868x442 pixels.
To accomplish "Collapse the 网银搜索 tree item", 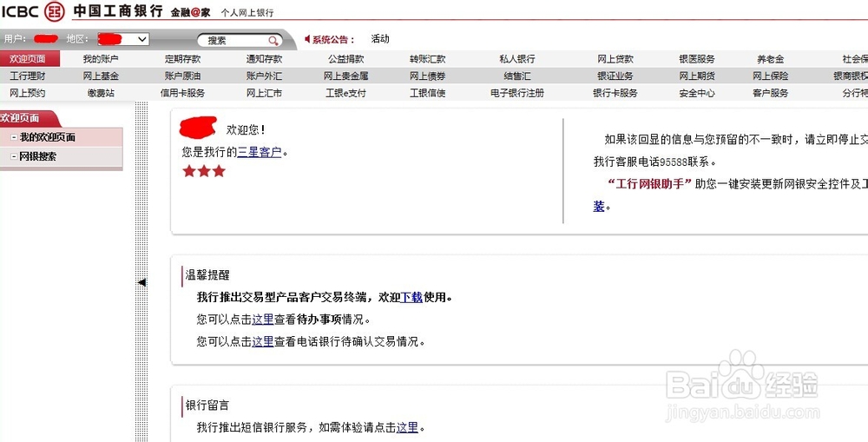I will click(x=14, y=157).
